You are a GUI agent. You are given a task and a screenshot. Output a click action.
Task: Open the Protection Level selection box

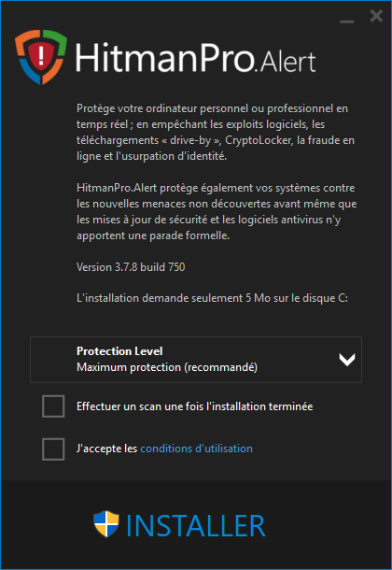click(x=196, y=360)
